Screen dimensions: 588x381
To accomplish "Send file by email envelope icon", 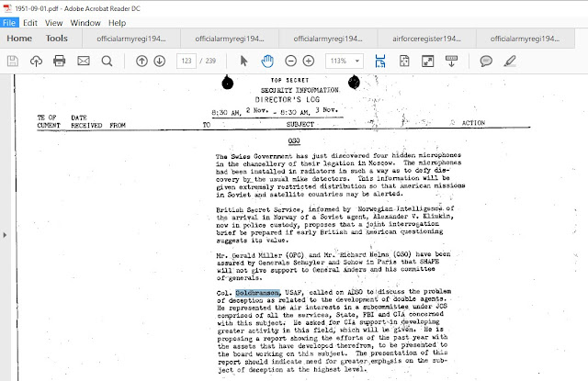I will [84, 61].
